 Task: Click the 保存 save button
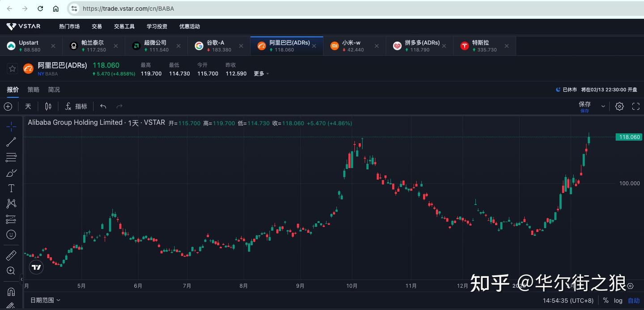[585, 106]
